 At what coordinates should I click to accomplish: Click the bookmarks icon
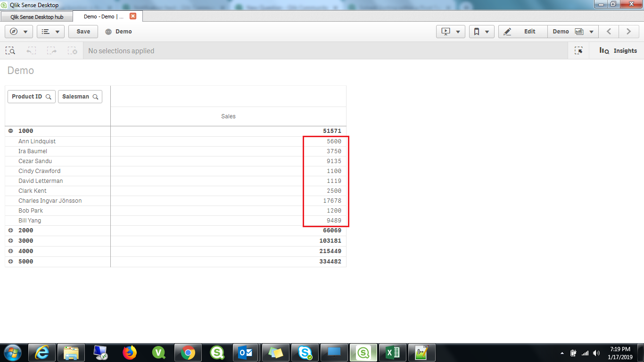(478, 31)
